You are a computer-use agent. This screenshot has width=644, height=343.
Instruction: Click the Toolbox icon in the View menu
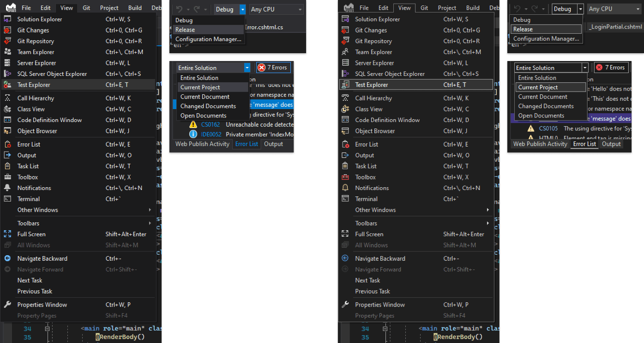pos(8,177)
